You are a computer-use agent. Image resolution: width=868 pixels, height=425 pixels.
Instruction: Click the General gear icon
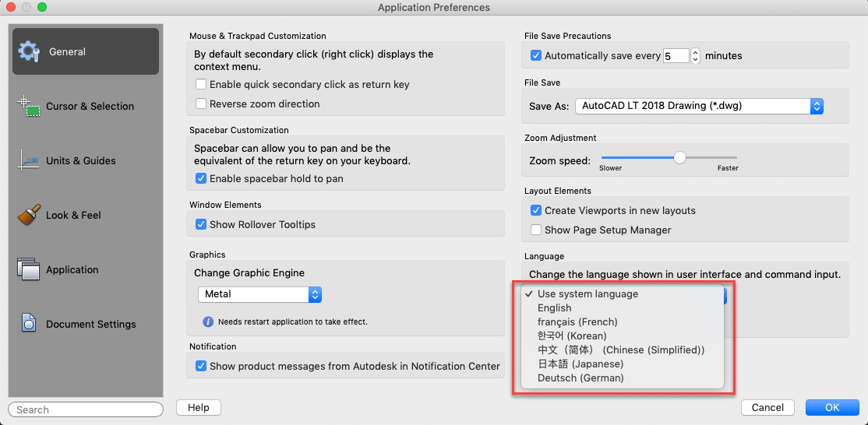pos(29,51)
